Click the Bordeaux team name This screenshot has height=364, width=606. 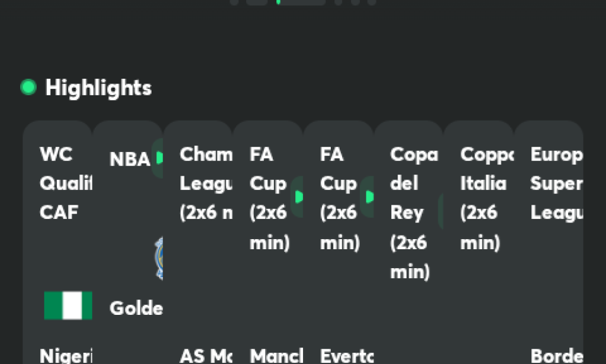pos(556,356)
